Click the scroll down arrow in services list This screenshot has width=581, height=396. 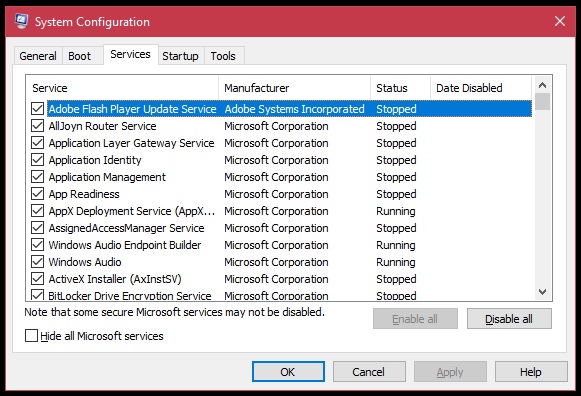542,292
